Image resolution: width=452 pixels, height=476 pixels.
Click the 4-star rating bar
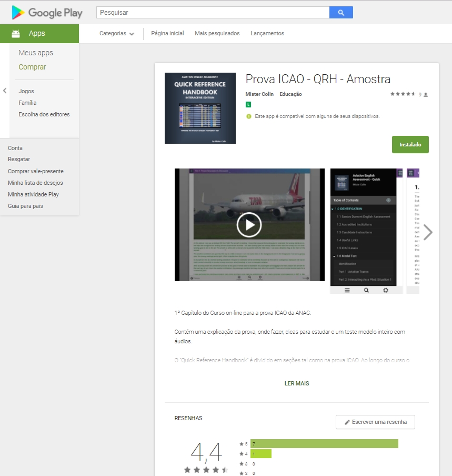pos(261,454)
